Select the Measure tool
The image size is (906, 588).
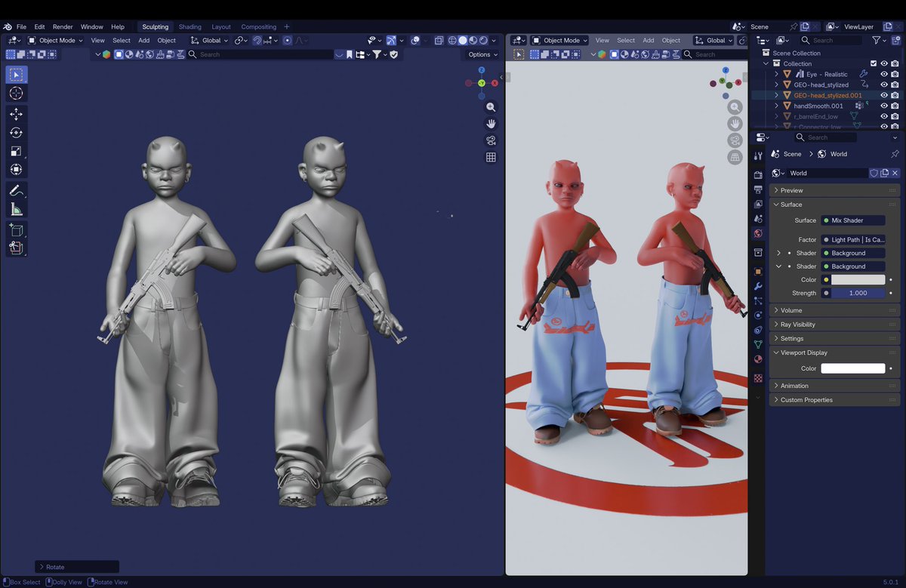(16, 210)
